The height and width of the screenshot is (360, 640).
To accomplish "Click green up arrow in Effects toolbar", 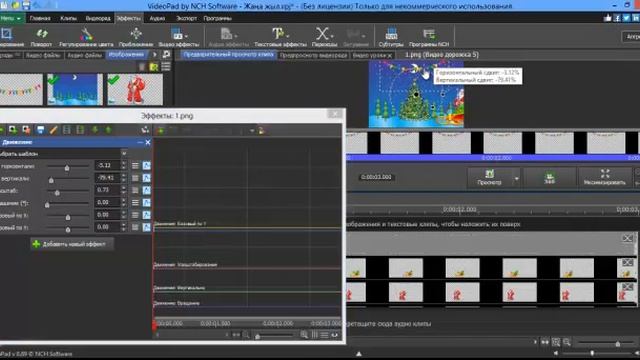I will pos(109,130).
